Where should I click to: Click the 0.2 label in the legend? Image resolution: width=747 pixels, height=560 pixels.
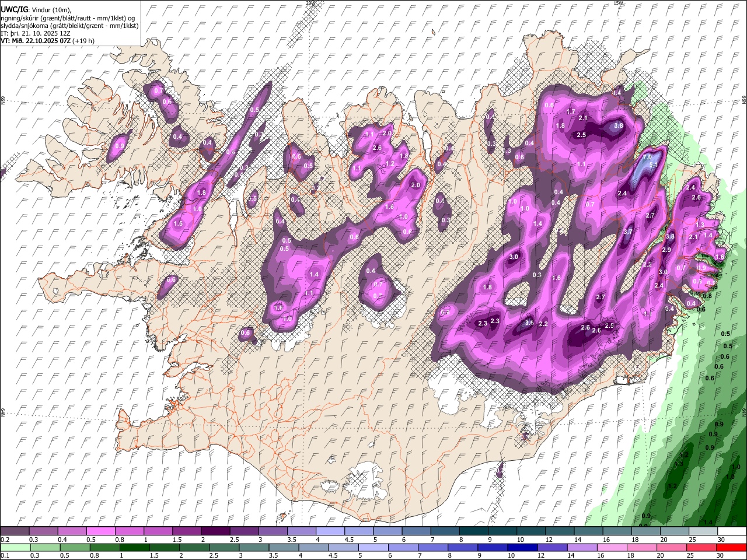[5, 540]
